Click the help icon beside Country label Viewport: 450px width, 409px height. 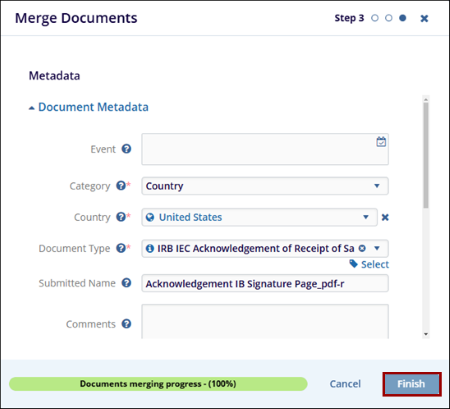tap(120, 217)
